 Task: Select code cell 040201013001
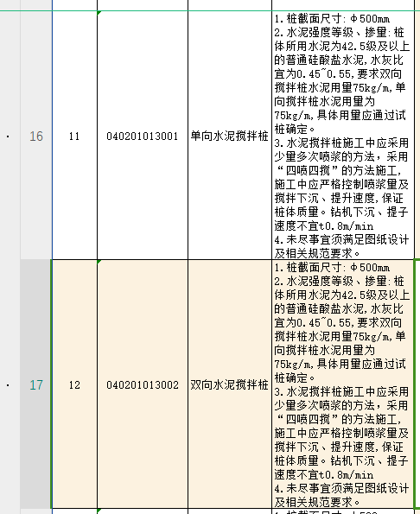[143, 136]
